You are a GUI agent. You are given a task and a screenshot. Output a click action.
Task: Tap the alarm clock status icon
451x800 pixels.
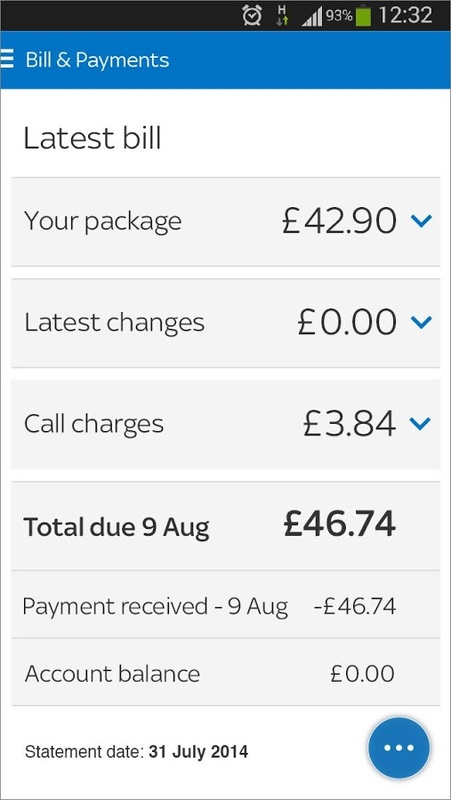coord(252,16)
